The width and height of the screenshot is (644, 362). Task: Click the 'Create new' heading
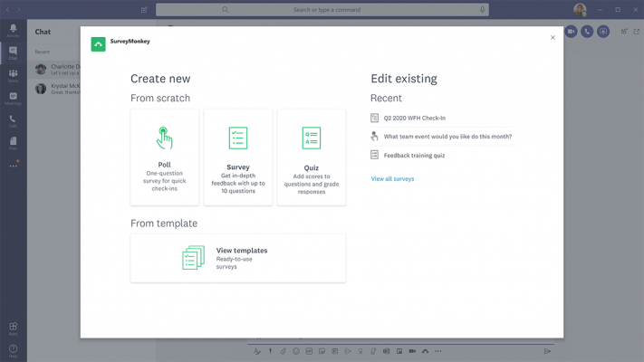(160, 79)
